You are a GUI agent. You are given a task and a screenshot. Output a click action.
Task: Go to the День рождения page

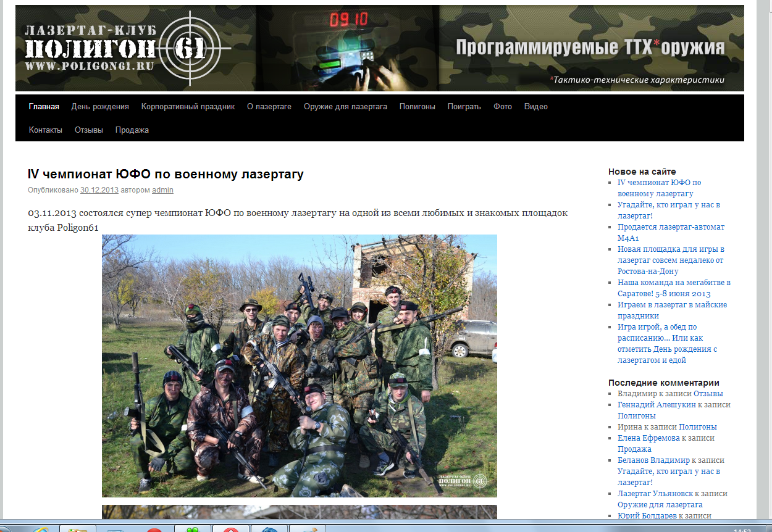[100, 107]
